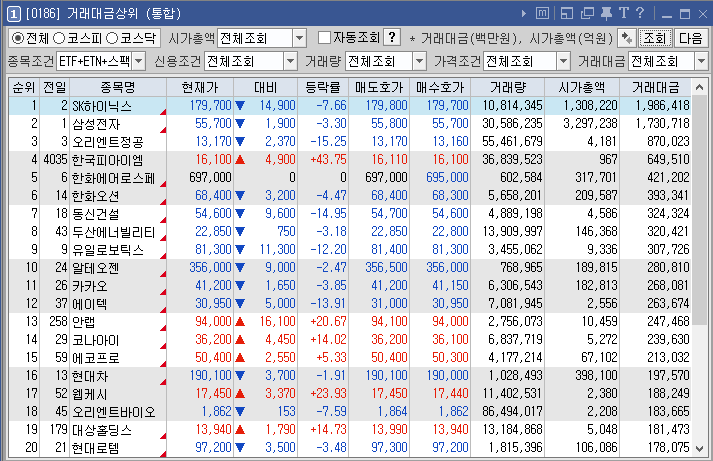Click the 거래량 column header in table
Image resolution: width=713 pixels, height=461 pixels.
pyautogui.click(x=508, y=87)
